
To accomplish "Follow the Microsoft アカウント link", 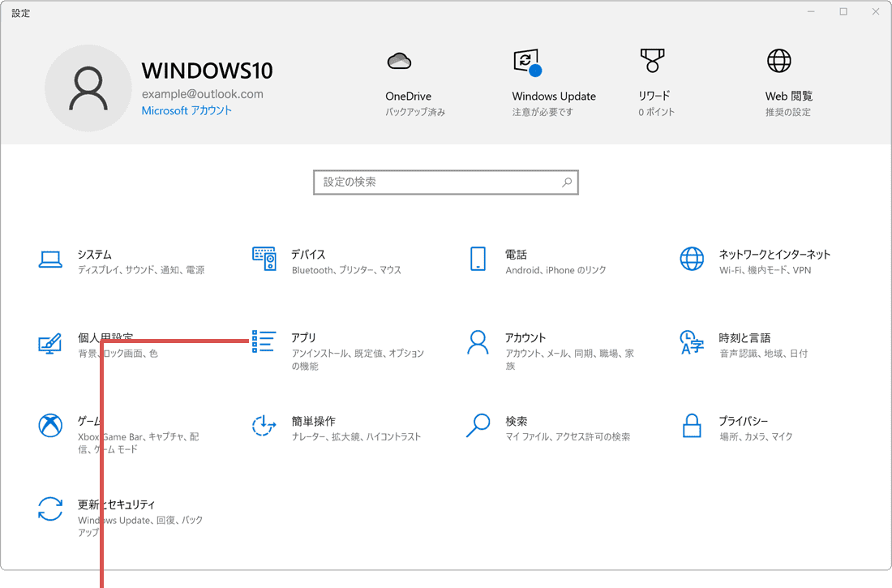I will pos(187,110).
